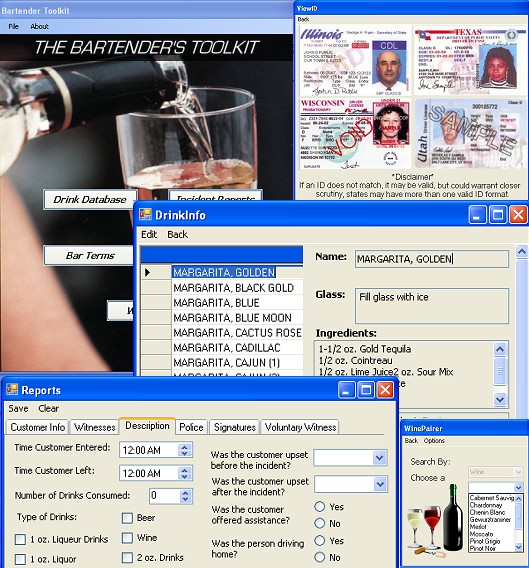Viewport: 529px width, 568px height.
Task: Open the Signatures tab
Action: 235,427
